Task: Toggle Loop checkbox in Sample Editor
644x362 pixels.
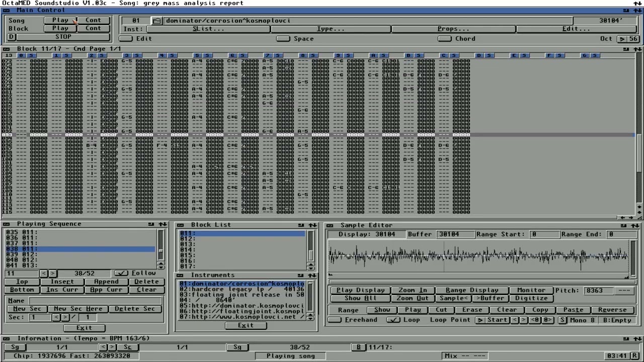Action: coord(393,320)
